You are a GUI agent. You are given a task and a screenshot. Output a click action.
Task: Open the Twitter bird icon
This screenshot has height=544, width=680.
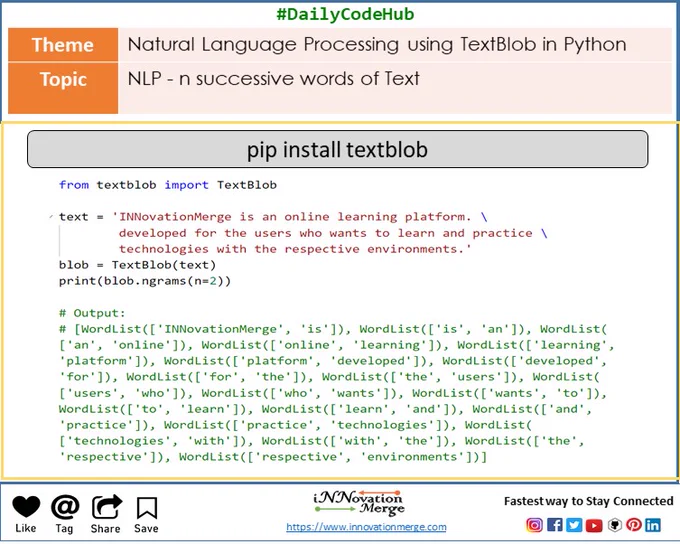574,525
